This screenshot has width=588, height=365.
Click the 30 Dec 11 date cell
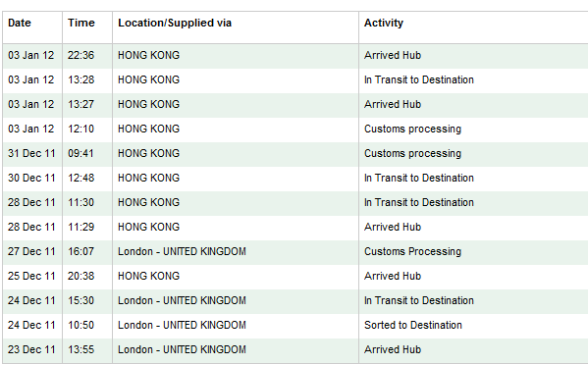pyautogui.click(x=31, y=178)
